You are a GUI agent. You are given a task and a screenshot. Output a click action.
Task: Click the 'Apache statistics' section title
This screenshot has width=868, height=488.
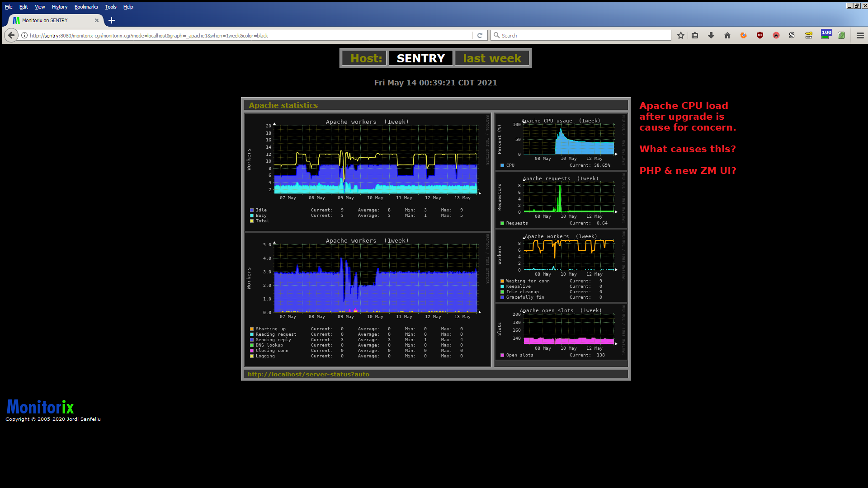click(283, 105)
